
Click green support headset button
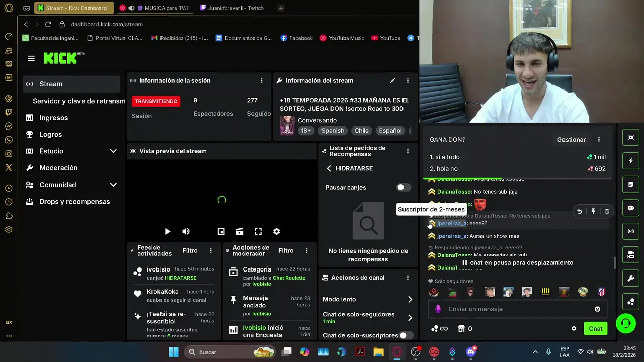(x=626, y=323)
